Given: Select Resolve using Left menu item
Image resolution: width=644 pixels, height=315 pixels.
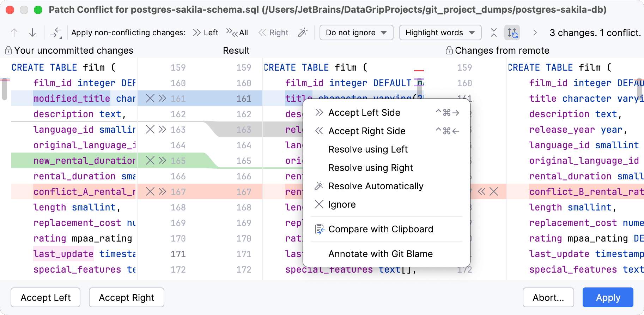Looking at the screenshot, I should [x=368, y=149].
